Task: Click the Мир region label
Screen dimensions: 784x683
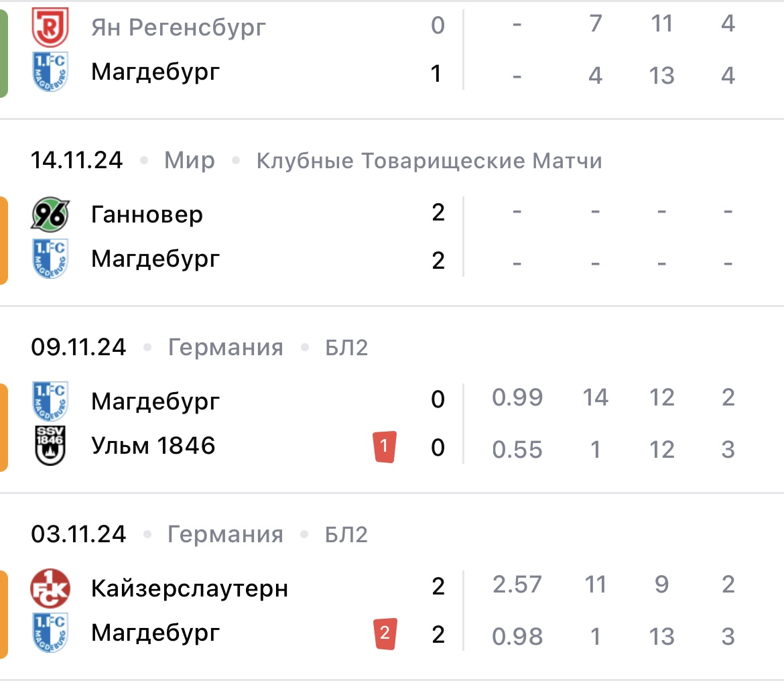Action: (x=190, y=160)
